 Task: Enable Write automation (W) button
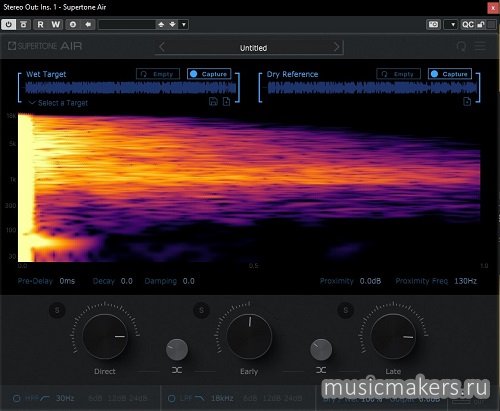56,24
